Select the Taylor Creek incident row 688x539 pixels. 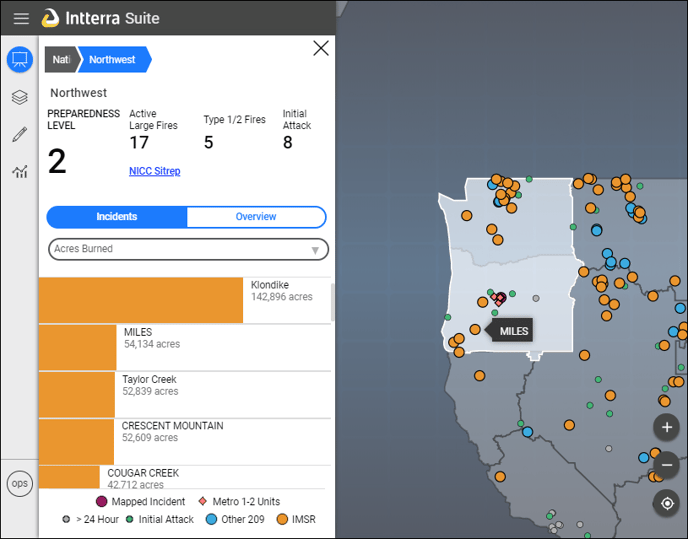point(185,395)
